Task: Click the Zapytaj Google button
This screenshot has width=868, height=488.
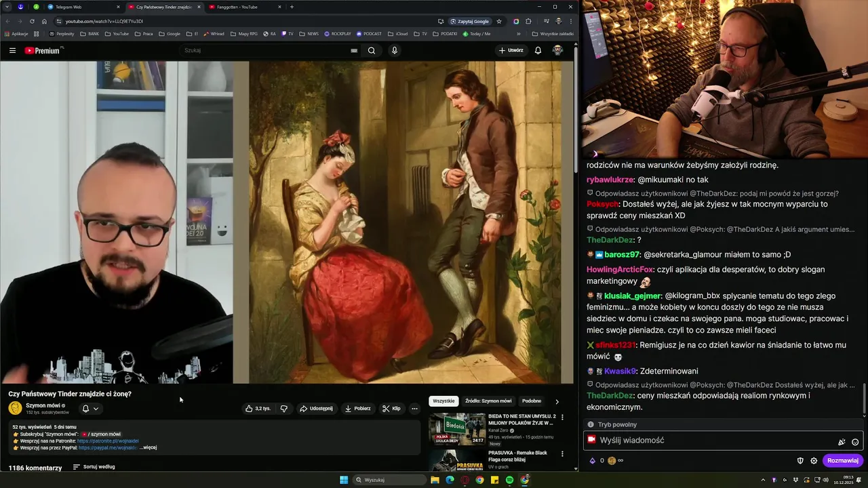Action: coord(470,21)
